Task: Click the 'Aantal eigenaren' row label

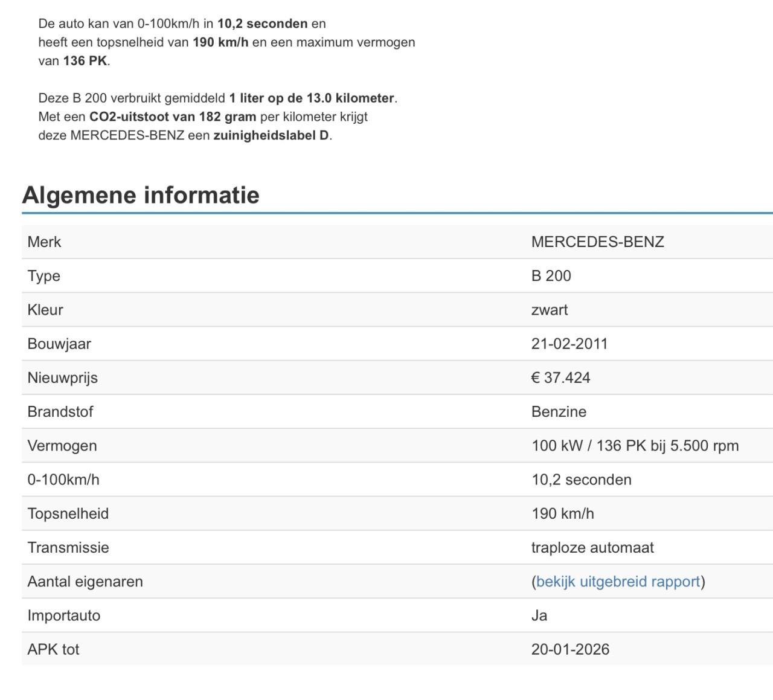Action: click(x=85, y=582)
